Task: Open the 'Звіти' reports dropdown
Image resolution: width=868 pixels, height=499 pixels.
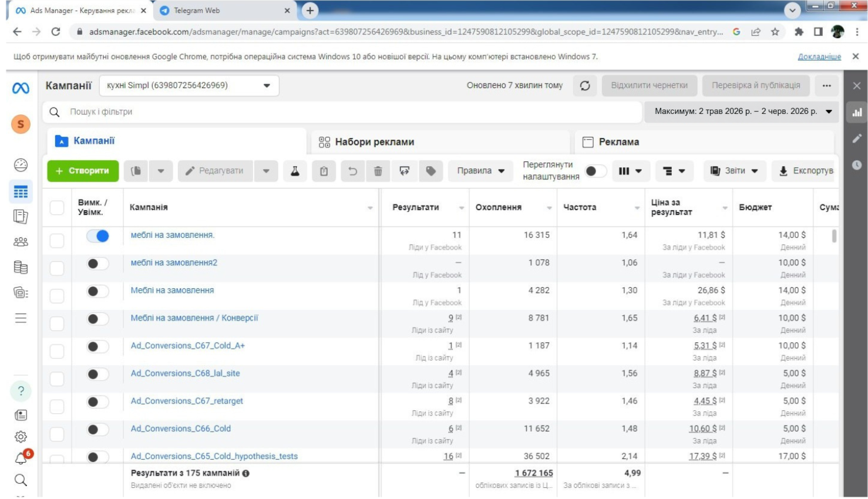Action: point(734,171)
